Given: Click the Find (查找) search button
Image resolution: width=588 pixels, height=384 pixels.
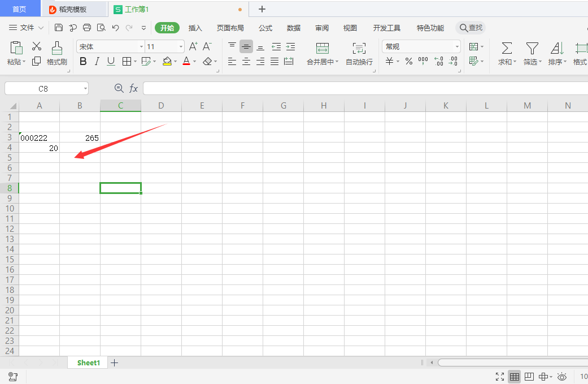Looking at the screenshot, I should 471,28.
